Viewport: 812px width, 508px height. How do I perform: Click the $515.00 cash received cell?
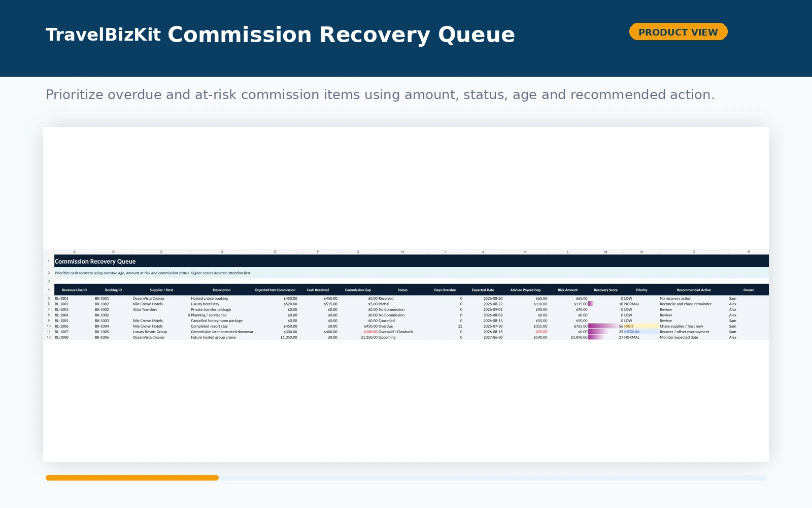pos(318,304)
